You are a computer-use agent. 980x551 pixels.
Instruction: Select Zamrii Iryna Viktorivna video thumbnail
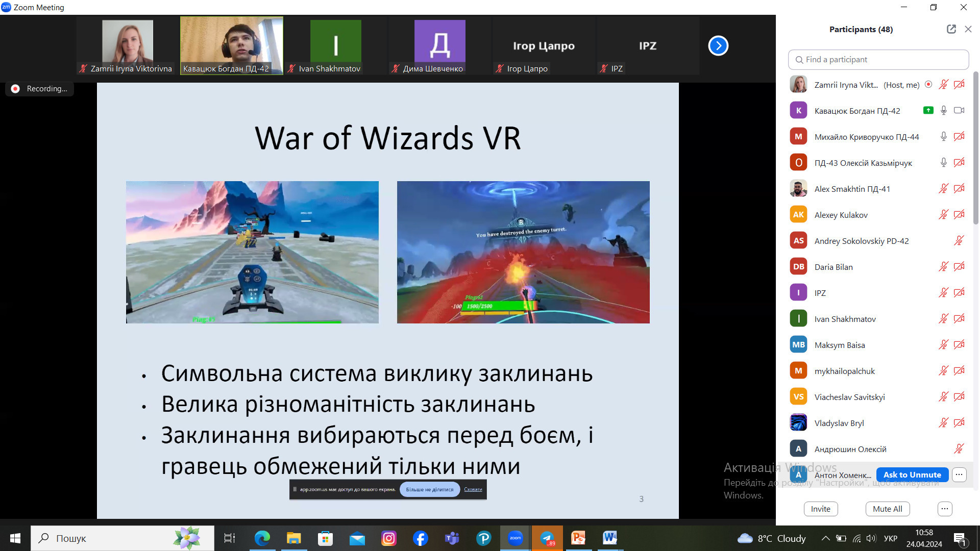127,46
